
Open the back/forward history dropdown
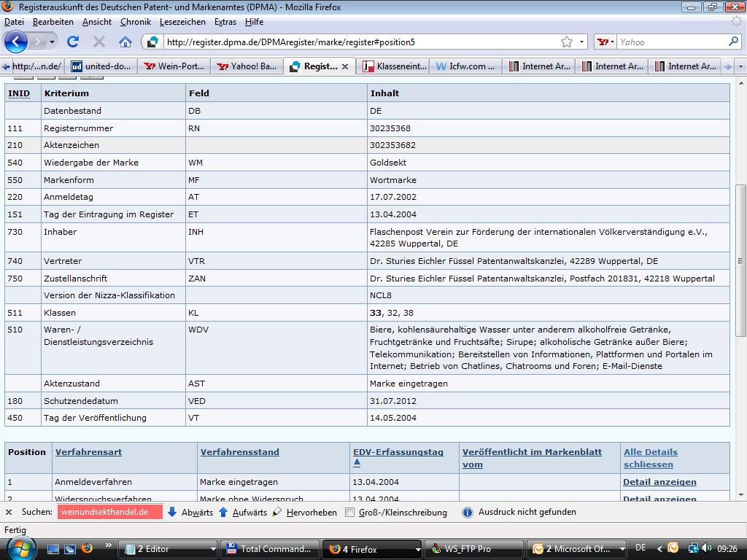click(x=52, y=42)
